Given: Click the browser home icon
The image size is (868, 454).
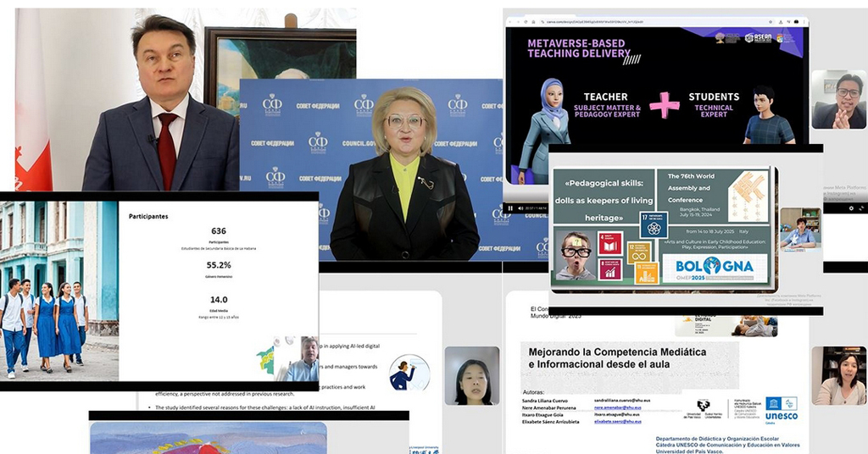Looking at the screenshot, I should click(534, 21).
